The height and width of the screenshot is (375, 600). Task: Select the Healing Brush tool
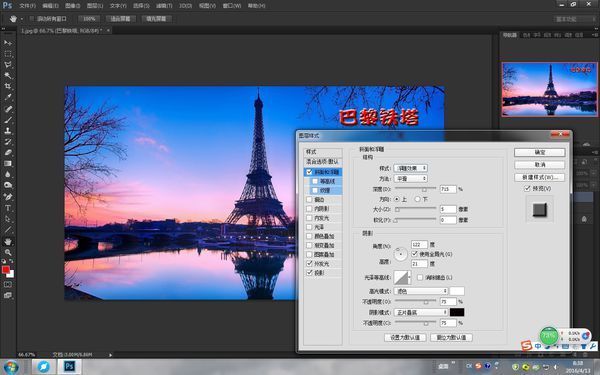pyautogui.click(x=8, y=109)
